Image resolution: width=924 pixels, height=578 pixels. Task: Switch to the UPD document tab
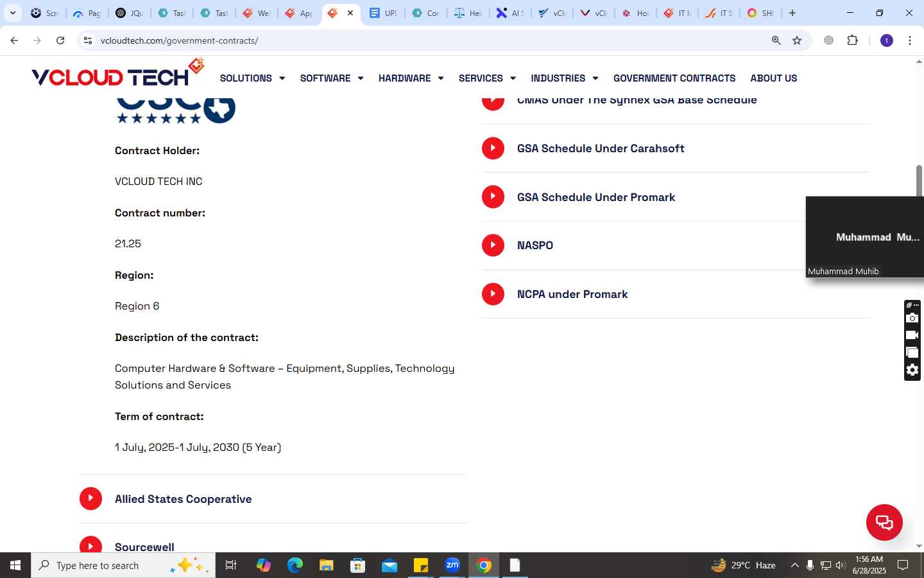383,13
